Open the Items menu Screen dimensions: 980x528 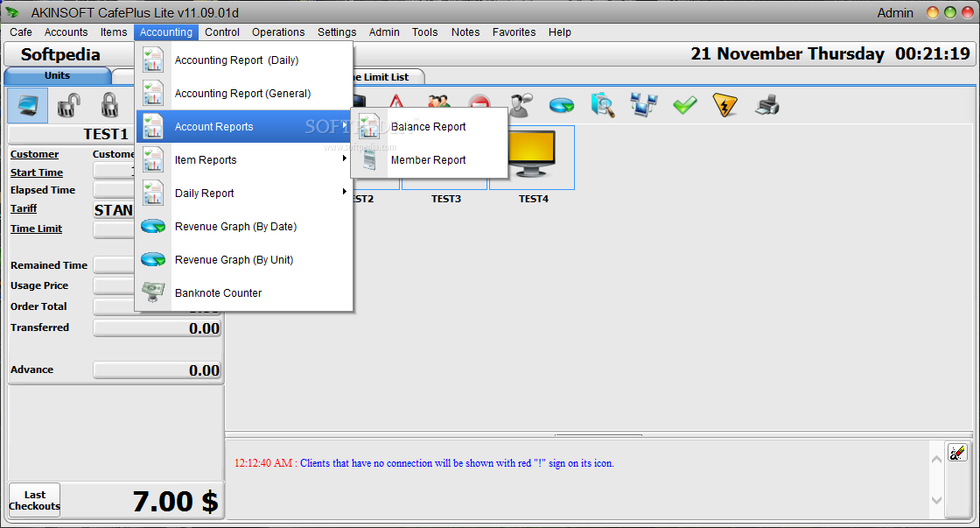(113, 32)
